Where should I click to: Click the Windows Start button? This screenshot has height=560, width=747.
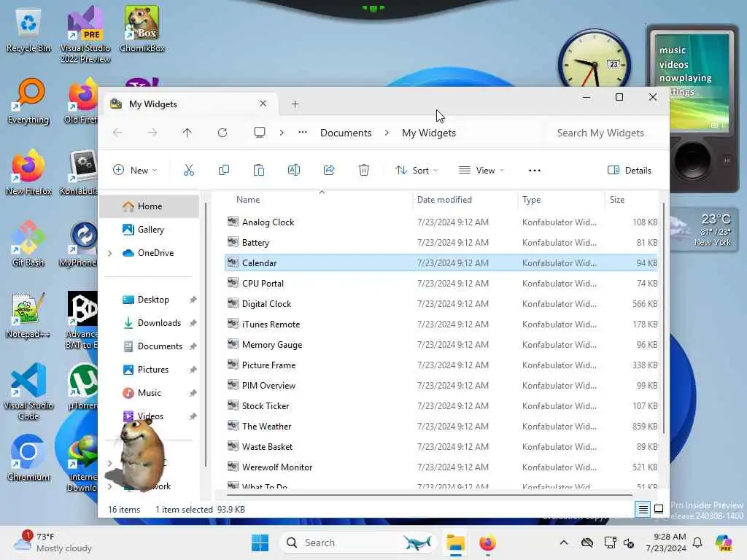point(260,542)
